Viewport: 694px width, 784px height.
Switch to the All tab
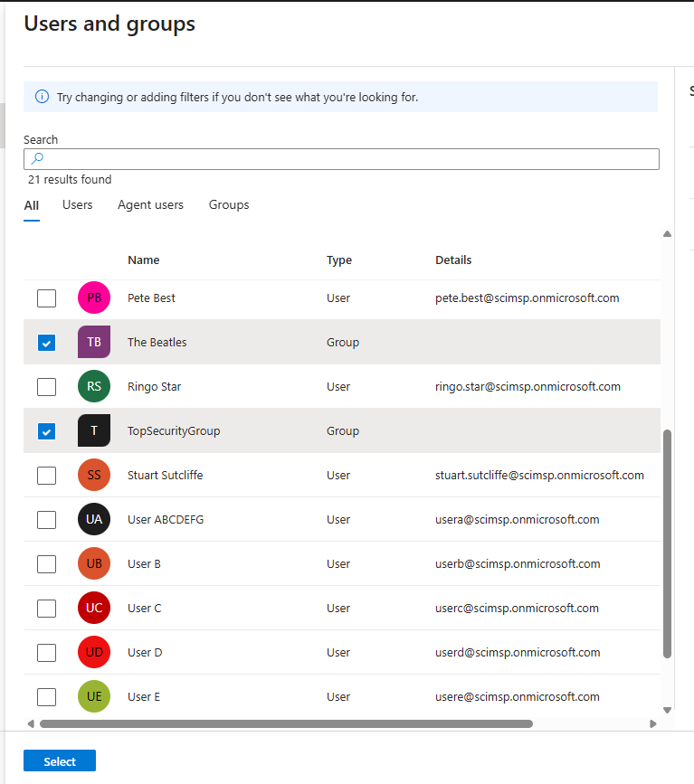tap(32, 205)
